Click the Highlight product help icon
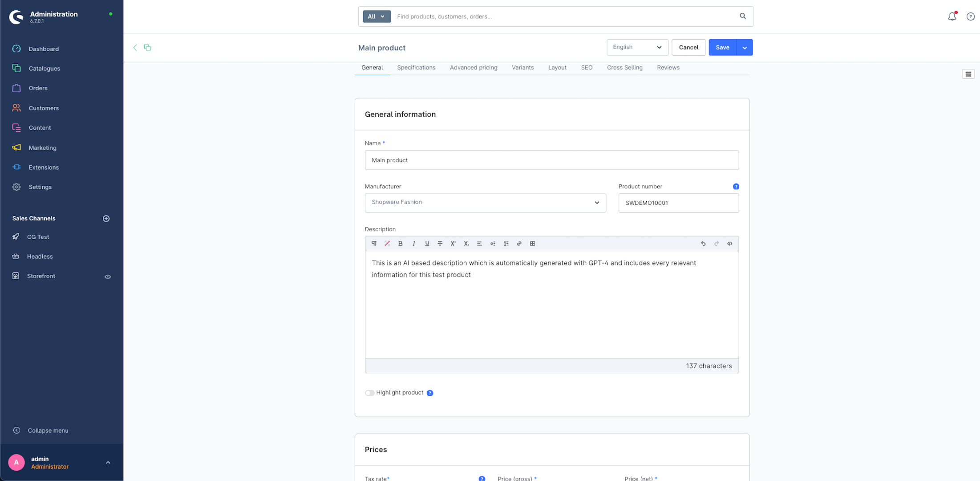Viewport: 980px width, 481px height. tap(430, 393)
